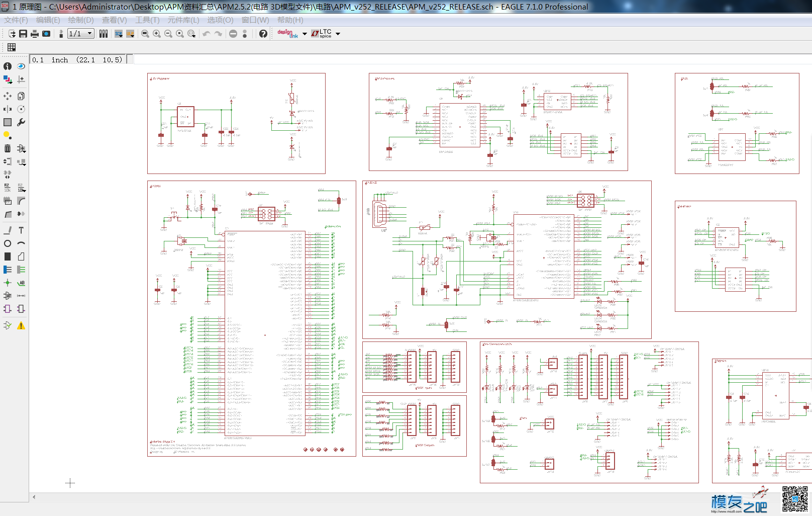Select the Bus tool
Viewport: 812px width, 516px height.
coord(8,270)
